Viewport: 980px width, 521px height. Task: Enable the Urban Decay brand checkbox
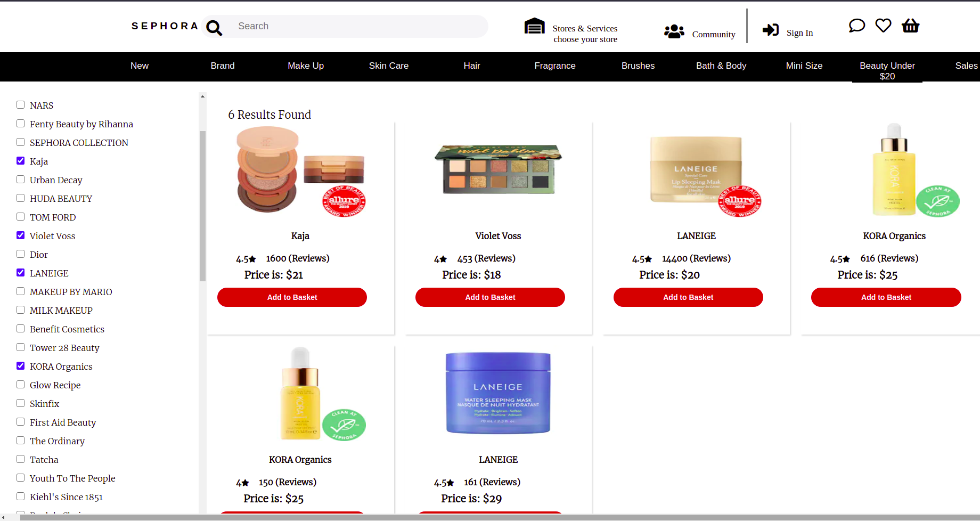(x=21, y=180)
